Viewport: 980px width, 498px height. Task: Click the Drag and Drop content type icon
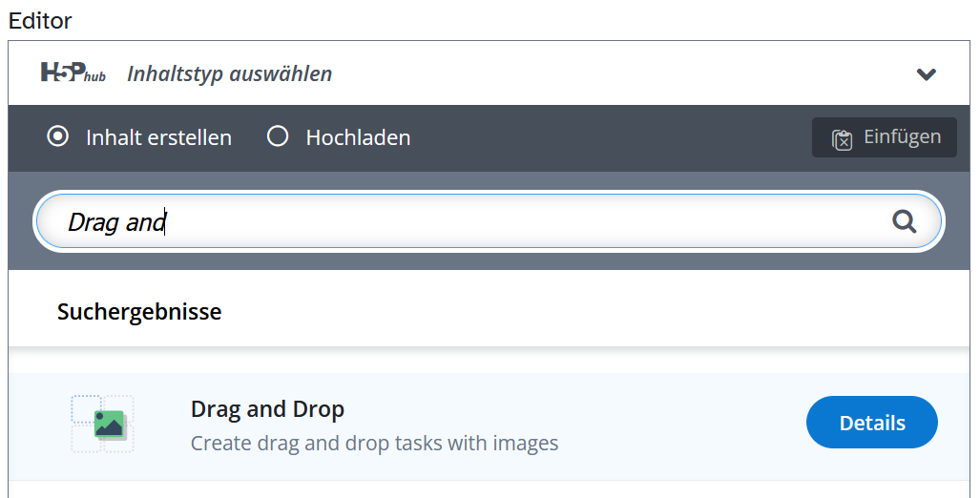coord(102,423)
